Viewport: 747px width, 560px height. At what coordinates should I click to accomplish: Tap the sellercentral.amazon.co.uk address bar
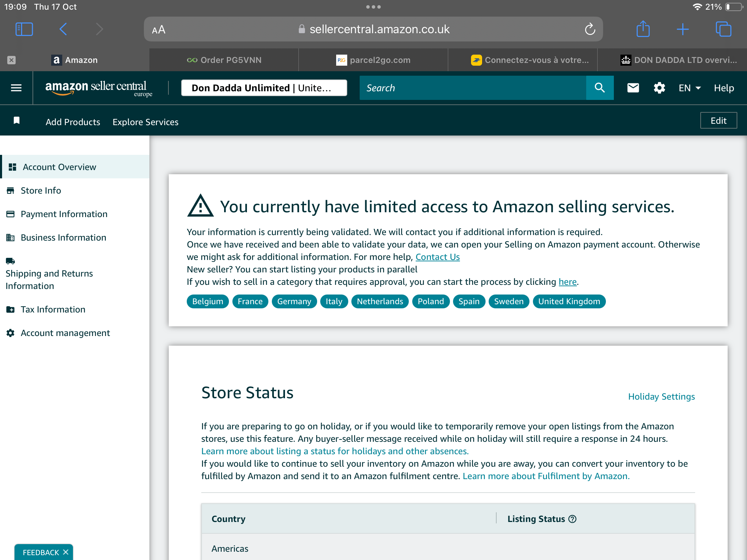click(x=373, y=29)
